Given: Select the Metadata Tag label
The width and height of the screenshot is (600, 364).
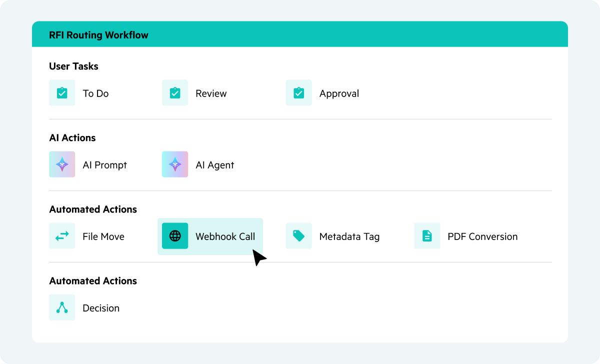Looking at the screenshot, I should click(x=349, y=237).
